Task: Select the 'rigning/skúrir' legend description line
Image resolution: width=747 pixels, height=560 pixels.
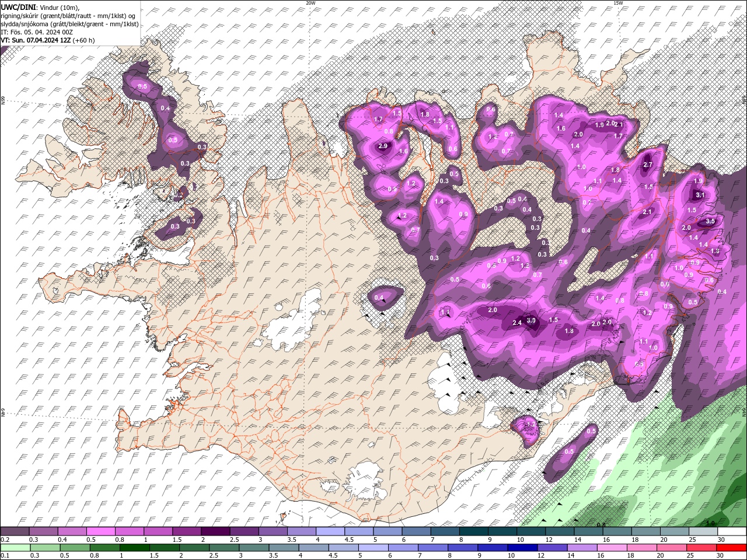Action: coord(68,15)
